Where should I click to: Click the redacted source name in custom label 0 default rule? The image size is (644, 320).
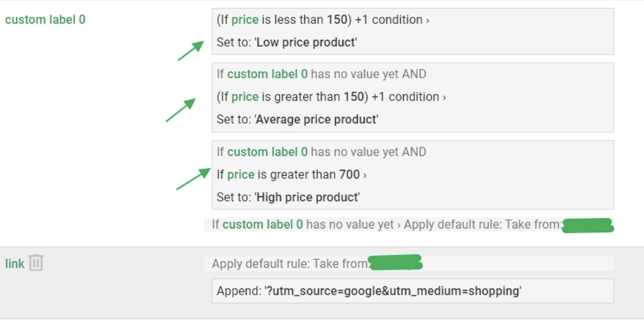point(587,224)
